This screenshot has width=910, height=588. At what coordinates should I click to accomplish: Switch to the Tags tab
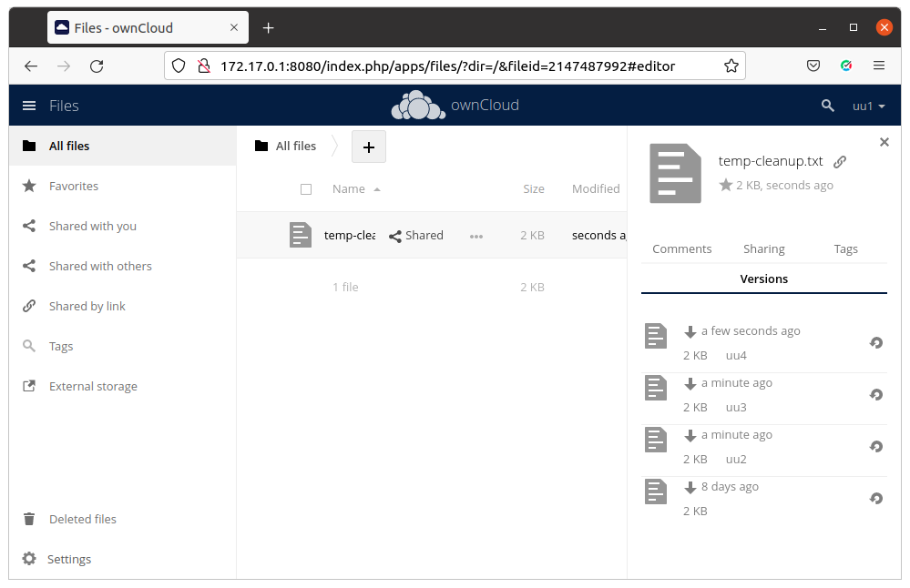pos(845,248)
